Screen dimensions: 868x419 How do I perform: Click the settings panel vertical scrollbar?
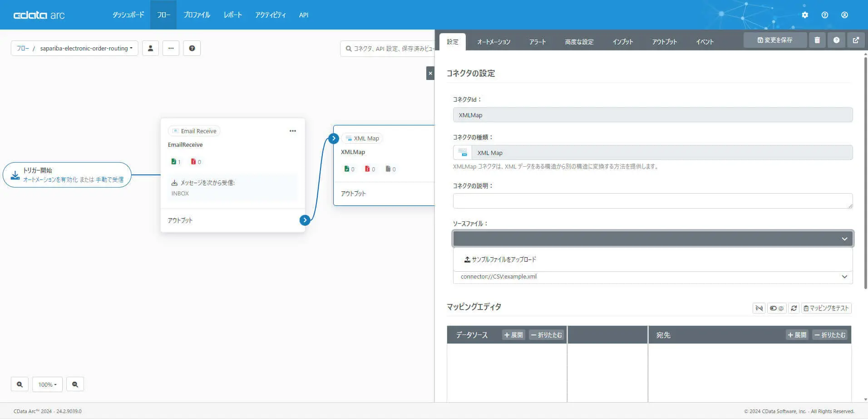click(x=865, y=173)
